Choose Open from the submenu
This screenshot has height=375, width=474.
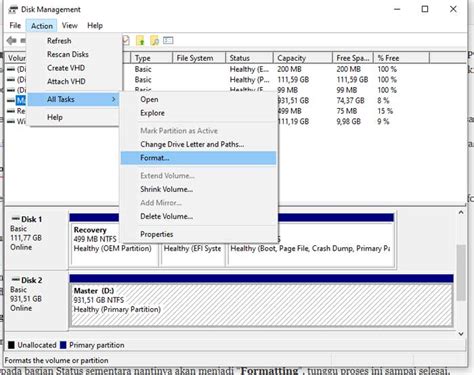[x=199, y=99]
